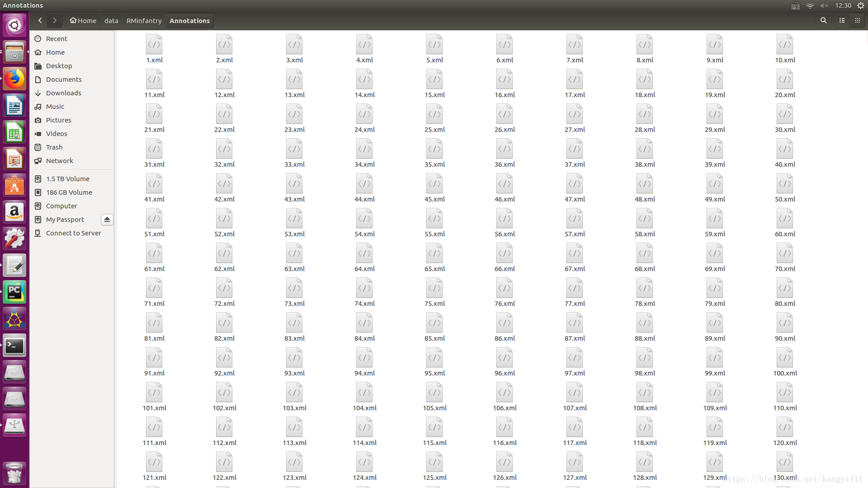Open LibreOffice Impress from the dock

pyautogui.click(x=14, y=160)
